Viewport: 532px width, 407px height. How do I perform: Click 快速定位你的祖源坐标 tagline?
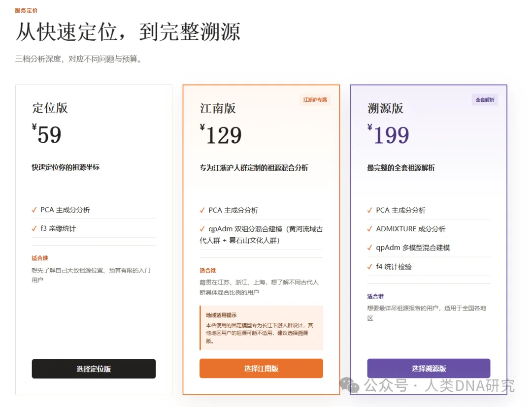(66, 167)
